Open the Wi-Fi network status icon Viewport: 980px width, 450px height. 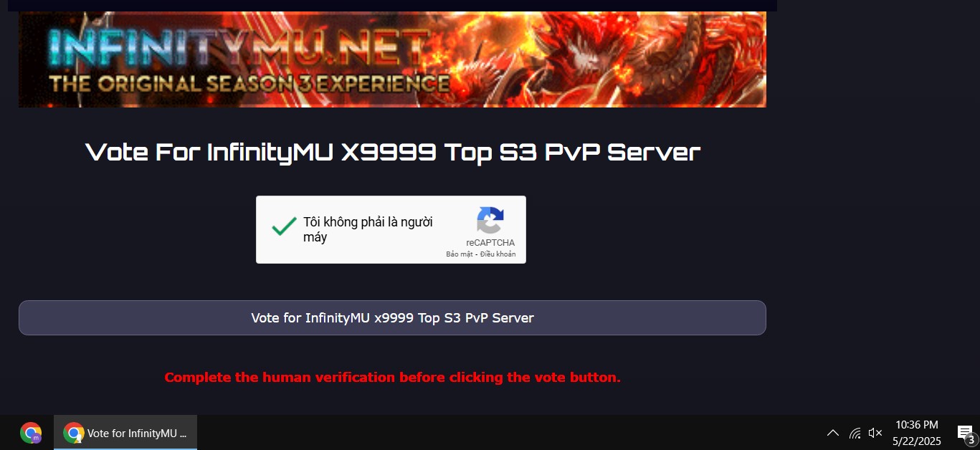pyautogui.click(x=855, y=433)
